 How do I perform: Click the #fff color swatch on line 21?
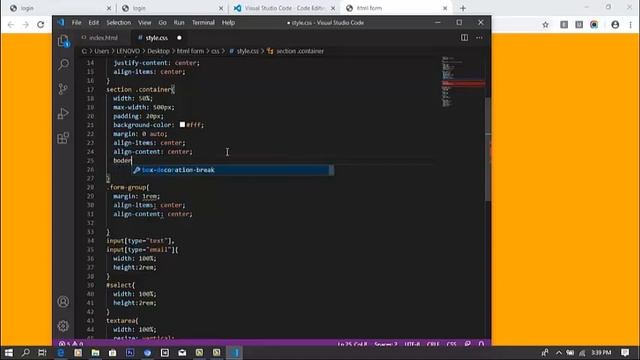click(x=182, y=124)
